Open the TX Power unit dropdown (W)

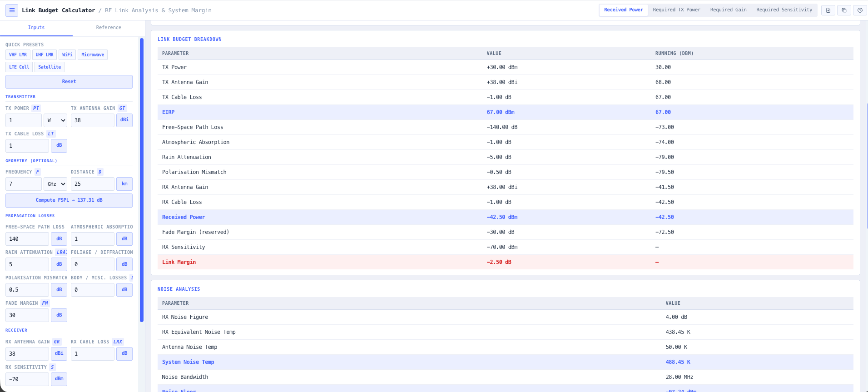click(x=55, y=120)
